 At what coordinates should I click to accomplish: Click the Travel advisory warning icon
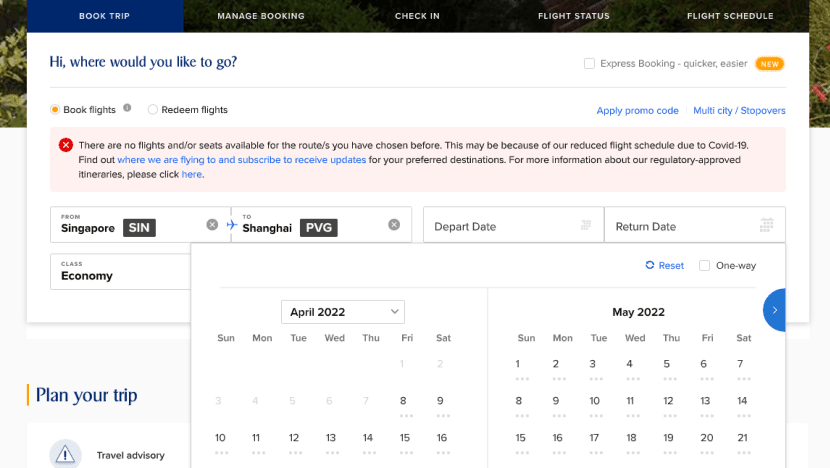tap(65, 455)
